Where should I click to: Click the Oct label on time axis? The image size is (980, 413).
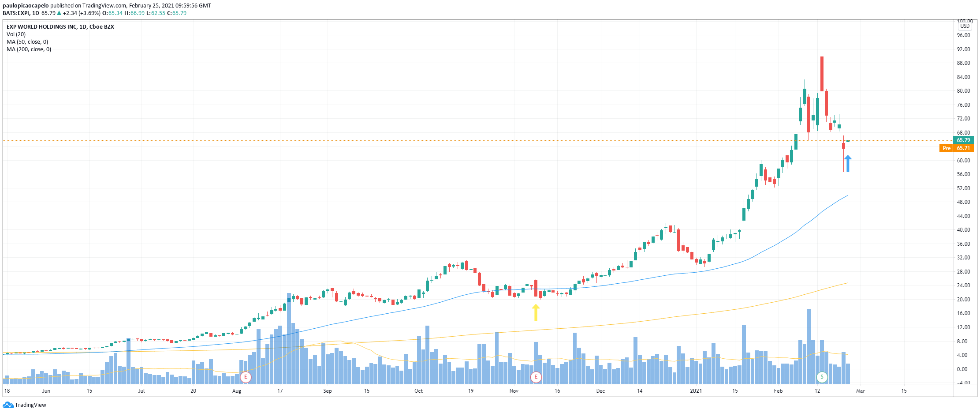(418, 391)
